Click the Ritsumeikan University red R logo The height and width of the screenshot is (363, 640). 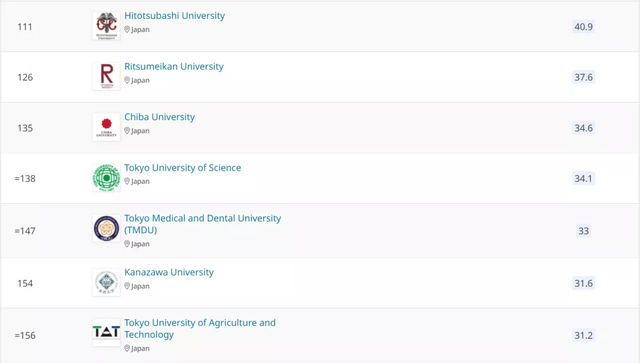(x=106, y=76)
